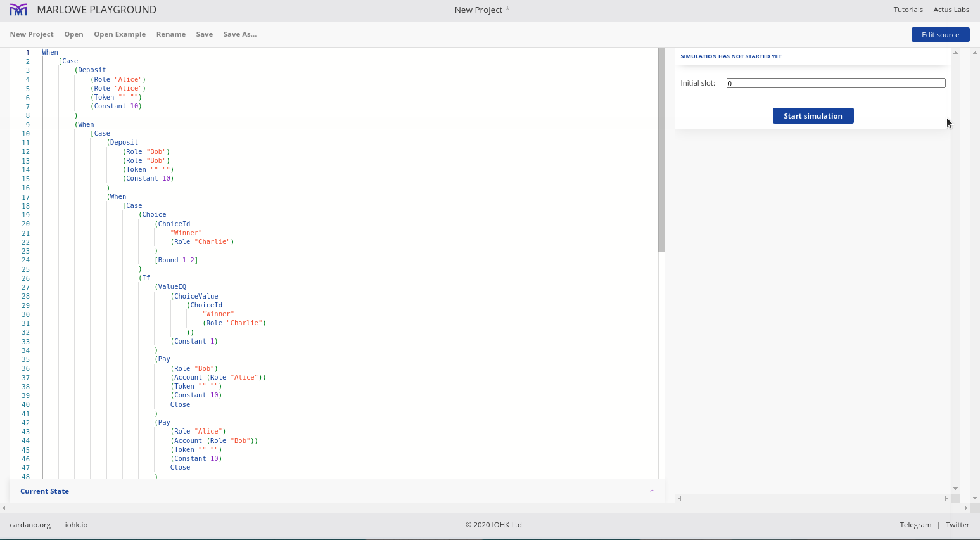Image resolution: width=980 pixels, height=540 pixels.
Task: Click the simulation panel's scroll-down arrow
Action: (955, 489)
